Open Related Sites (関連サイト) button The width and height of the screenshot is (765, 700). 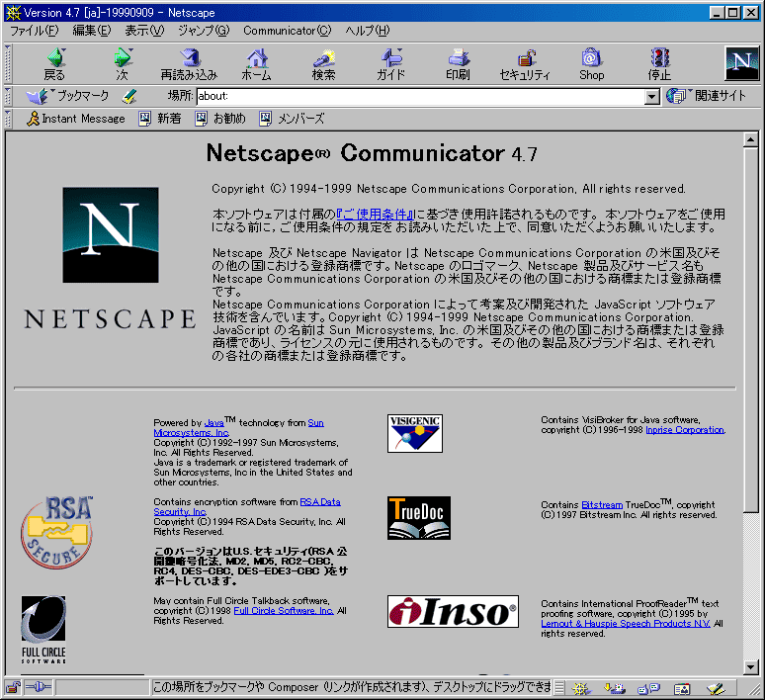pyautogui.click(x=706, y=96)
